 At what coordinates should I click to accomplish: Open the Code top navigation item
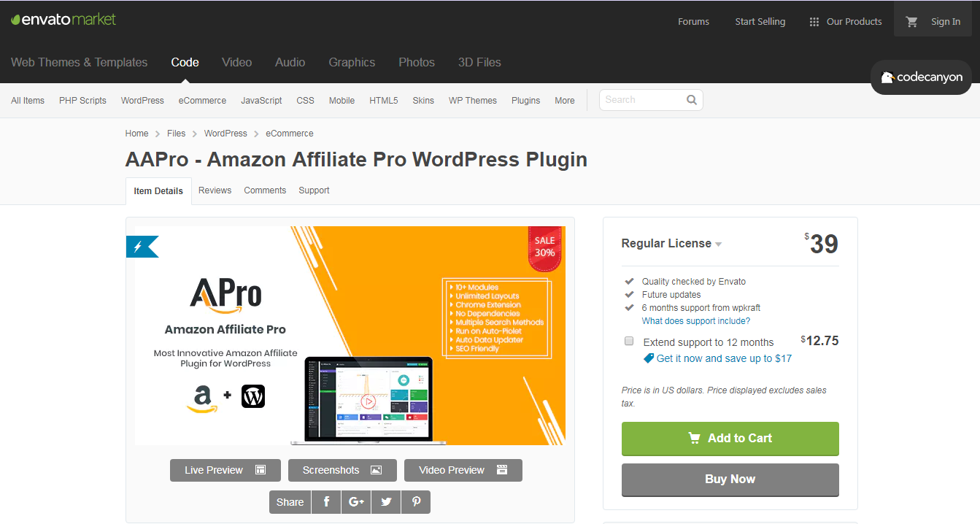(185, 63)
